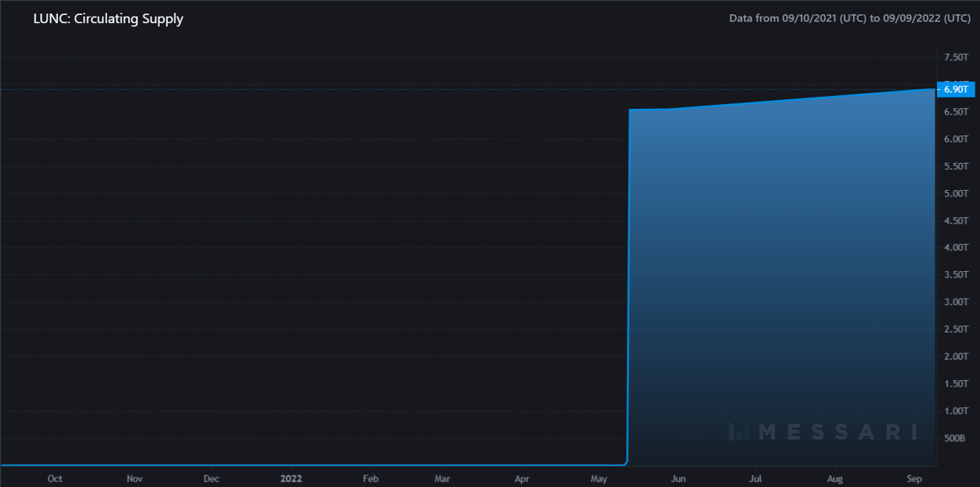Image resolution: width=980 pixels, height=487 pixels.
Task: Select the 2022 marker on the x-axis
Action: pyautogui.click(x=291, y=478)
